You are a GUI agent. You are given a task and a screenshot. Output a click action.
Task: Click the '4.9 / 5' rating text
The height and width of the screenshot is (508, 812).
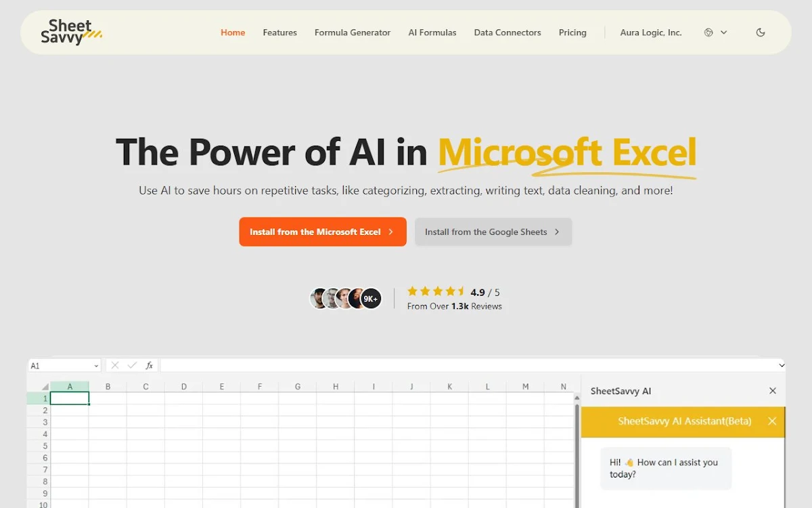(485, 293)
